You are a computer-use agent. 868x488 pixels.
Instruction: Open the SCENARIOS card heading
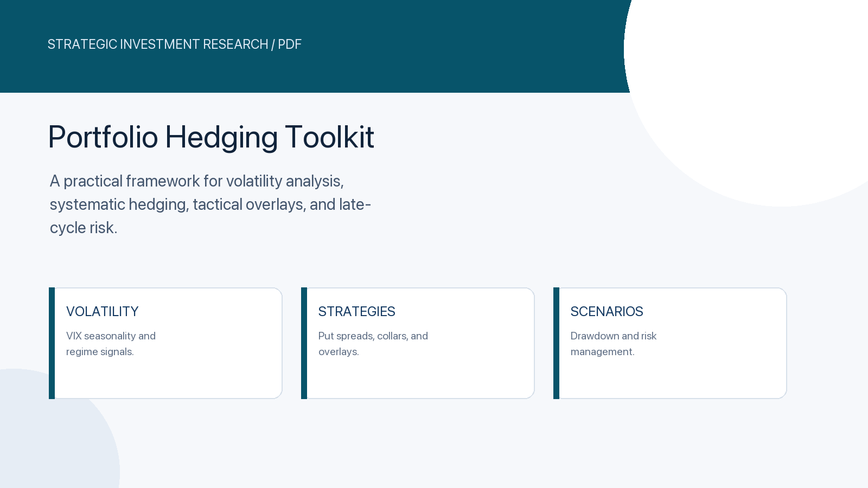[x=607, y=311]
